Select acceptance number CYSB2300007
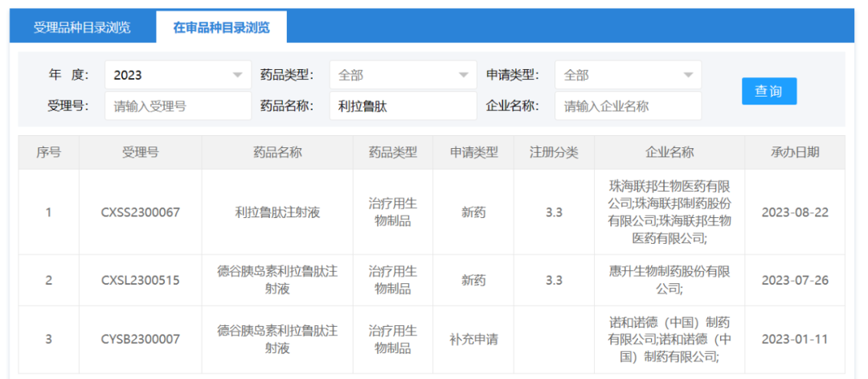The width and height of the screenshot is (868, 379). coord(140,339)
